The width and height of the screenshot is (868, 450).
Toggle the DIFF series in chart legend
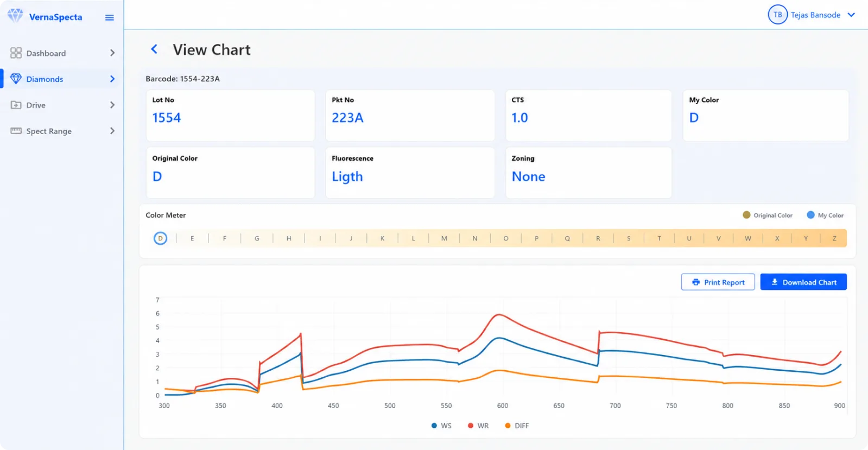coord(517,426)
